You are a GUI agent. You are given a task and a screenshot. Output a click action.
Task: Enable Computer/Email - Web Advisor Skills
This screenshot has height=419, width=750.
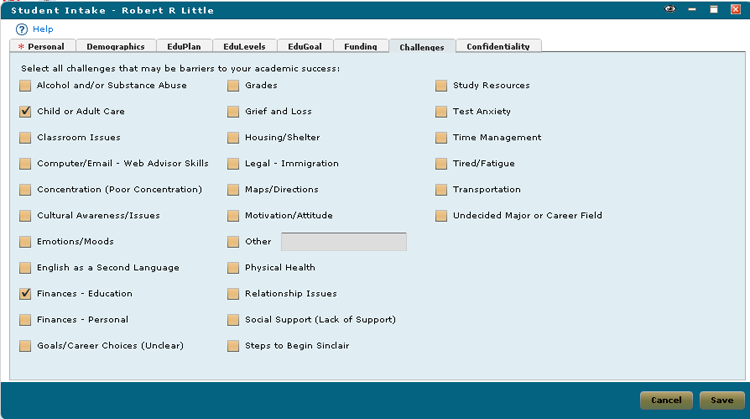(25, 164)
